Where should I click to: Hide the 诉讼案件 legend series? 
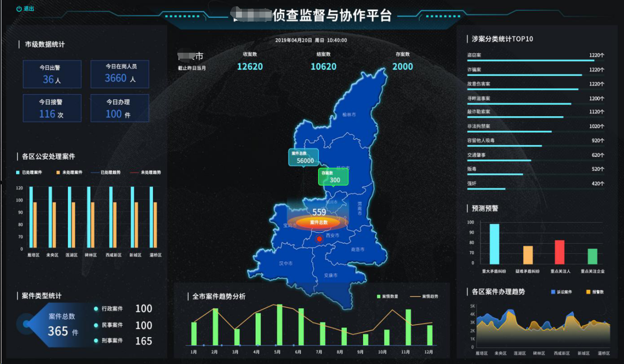(561, 292)
